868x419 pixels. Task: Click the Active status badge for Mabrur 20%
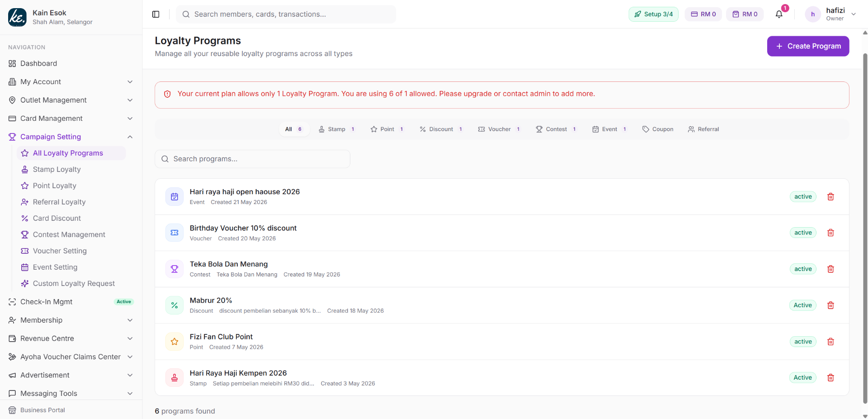tap(803, 305)
